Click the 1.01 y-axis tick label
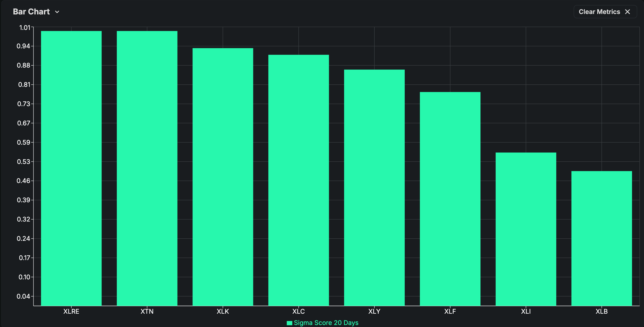Screen dimensions: 644x327 [25, 28]
